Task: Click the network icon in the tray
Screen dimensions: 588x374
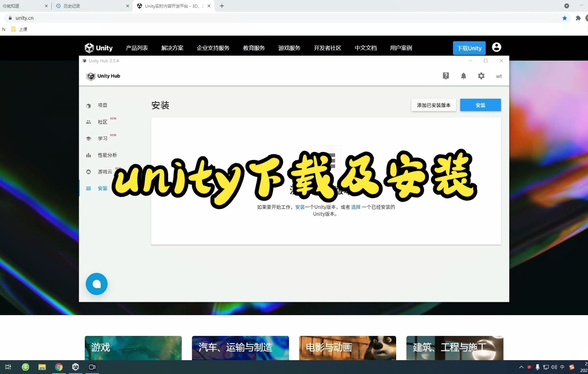Action: click(x=546, y=367)
